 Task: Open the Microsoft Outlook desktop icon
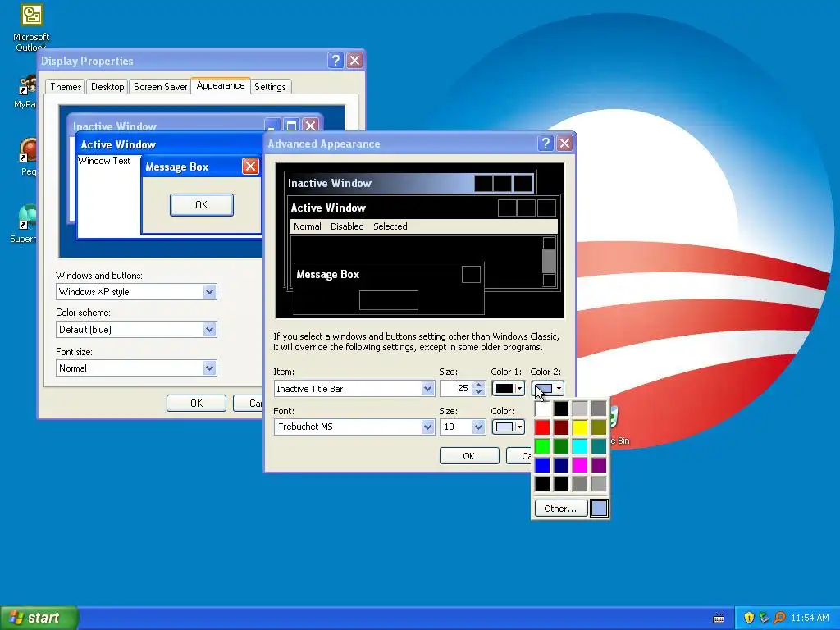tap(31, 27)
